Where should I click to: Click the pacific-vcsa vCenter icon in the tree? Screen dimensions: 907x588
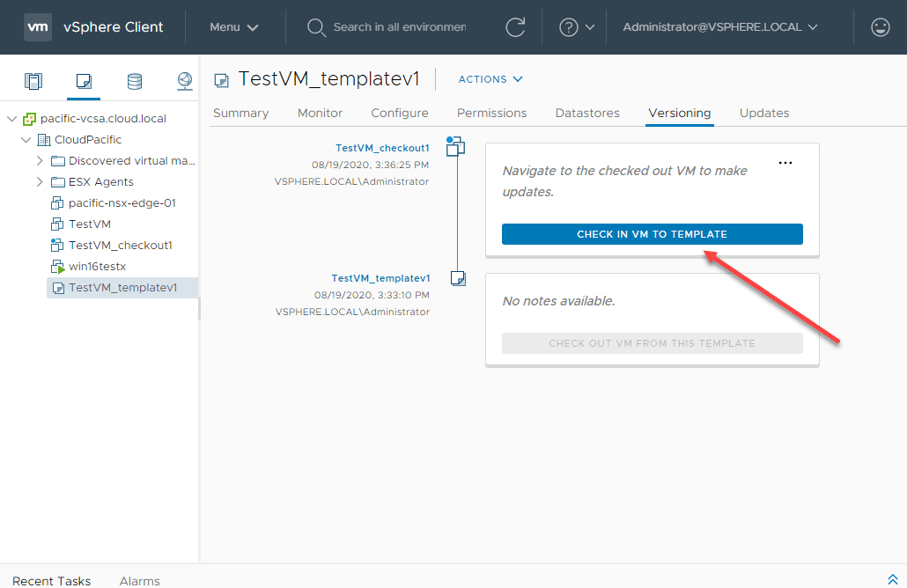tap(29, 119)
